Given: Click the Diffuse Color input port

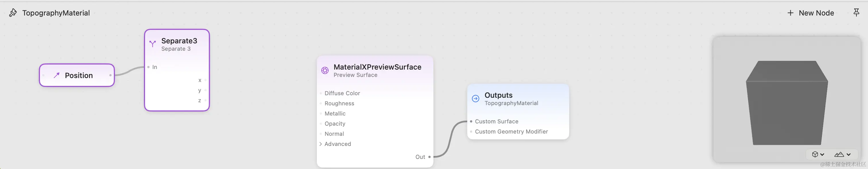Looking at the screenshot, I should point(320,93).
